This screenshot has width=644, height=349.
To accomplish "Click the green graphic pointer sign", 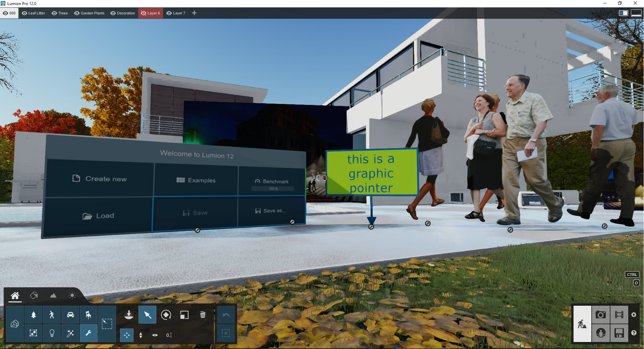I will coord(372,172).
